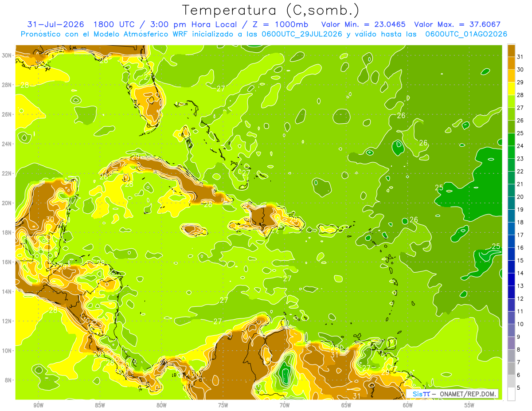Pick the green legend swatch between 23 and 24
The width and height of the screenshot is (532, 411).
(511, 153)
